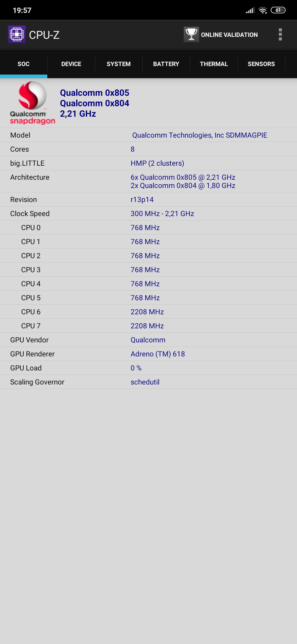Tap the CPU-Z chip app icon

click(x=17, y=34)
